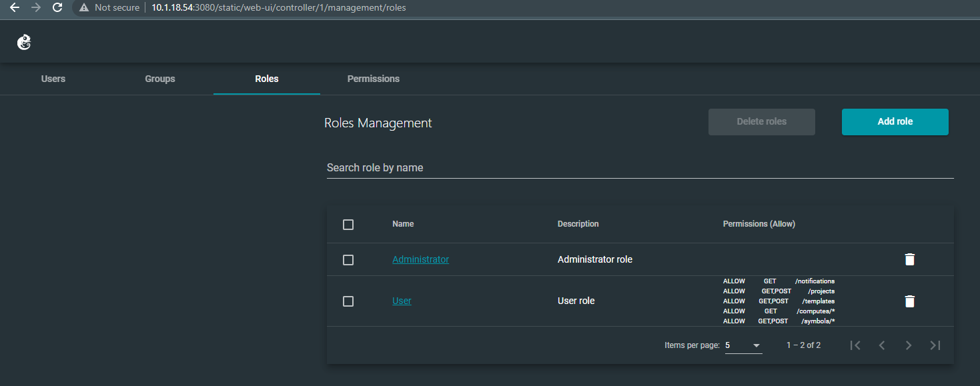This screenshot has width=980, height=386.
Task: Click the Not secure warning icon
Action: click(83, 8)
